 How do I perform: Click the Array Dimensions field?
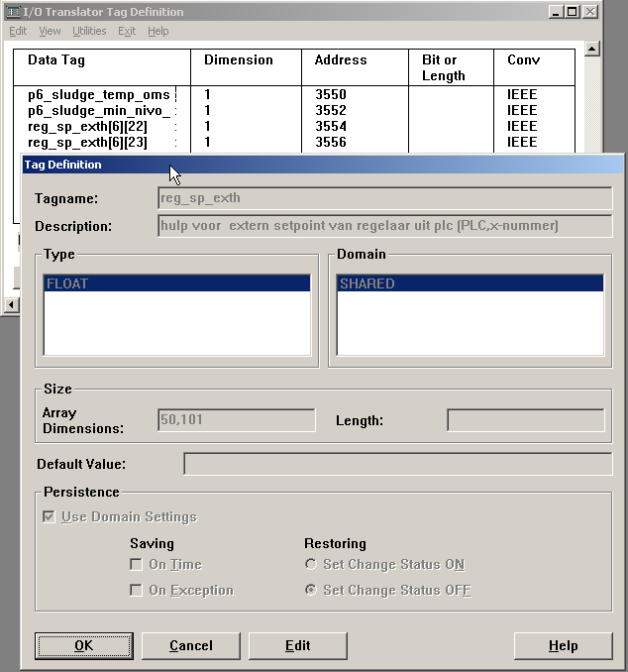pos(236,420)
